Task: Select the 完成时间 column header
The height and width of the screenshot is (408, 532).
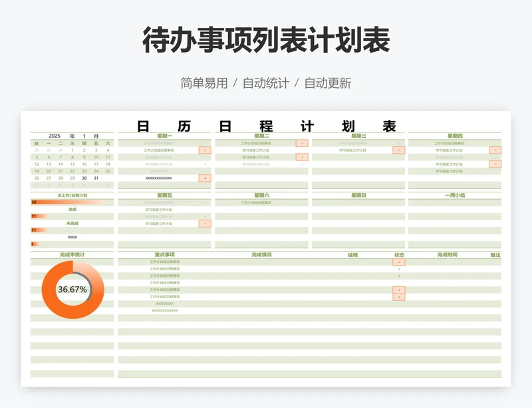Action: point(447,254)
